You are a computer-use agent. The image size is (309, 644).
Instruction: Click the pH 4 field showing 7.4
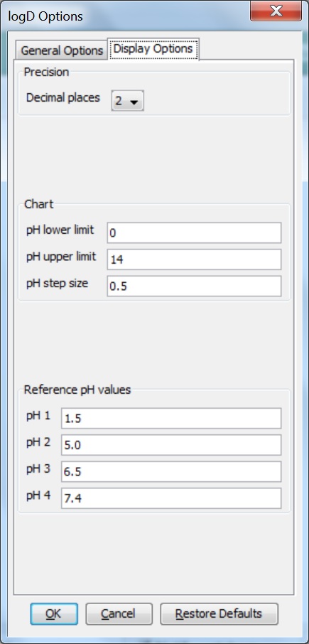tap(171, 498)
